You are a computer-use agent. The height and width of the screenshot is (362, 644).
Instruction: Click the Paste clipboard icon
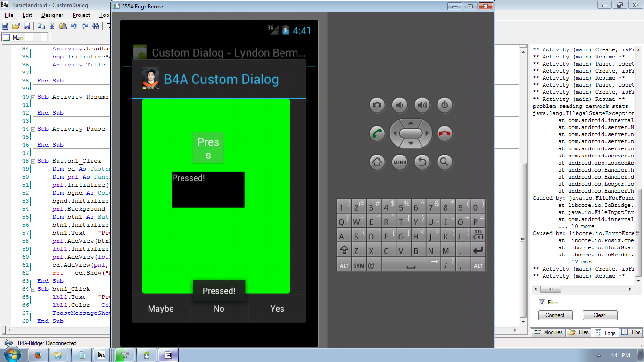point(63,26)
